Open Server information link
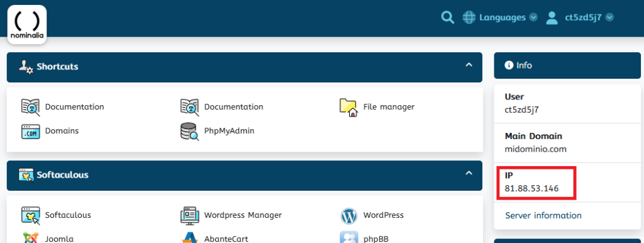This screenshot has height=243, width=644. pos(543,215)
